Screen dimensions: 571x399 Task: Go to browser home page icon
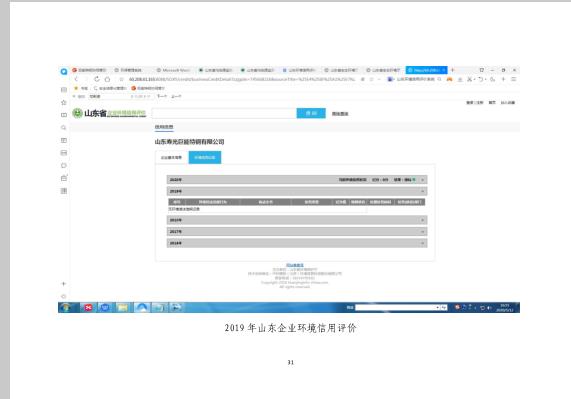coord(107,79)
